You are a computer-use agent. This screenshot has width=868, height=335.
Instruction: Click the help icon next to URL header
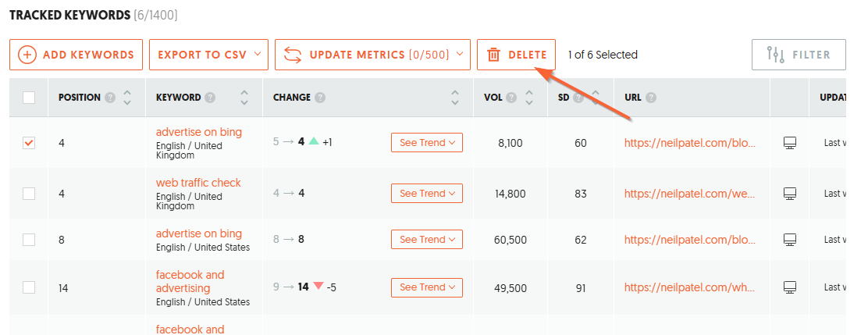[650, 98]
